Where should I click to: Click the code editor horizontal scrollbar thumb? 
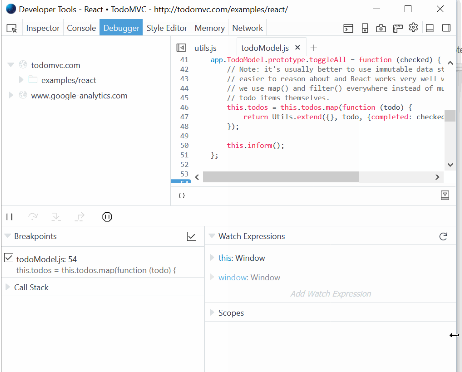(281, 177)
